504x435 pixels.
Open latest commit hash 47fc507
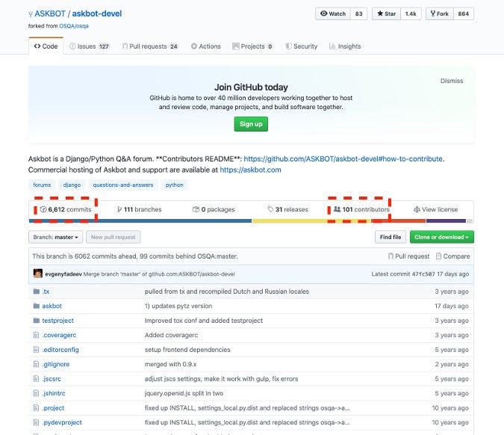pyautogui.click(x=423, y=274)
